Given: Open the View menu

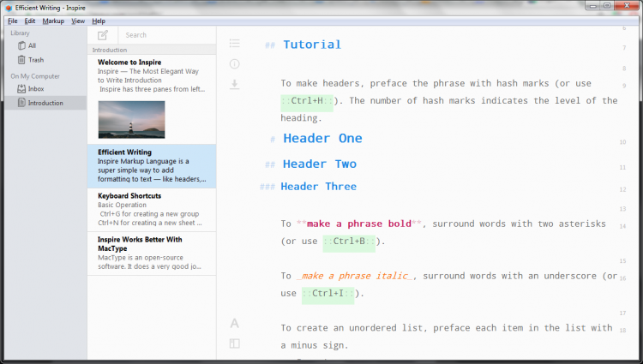Looking at the screenshot, I should pyautogui.click(x=78, y=21).
